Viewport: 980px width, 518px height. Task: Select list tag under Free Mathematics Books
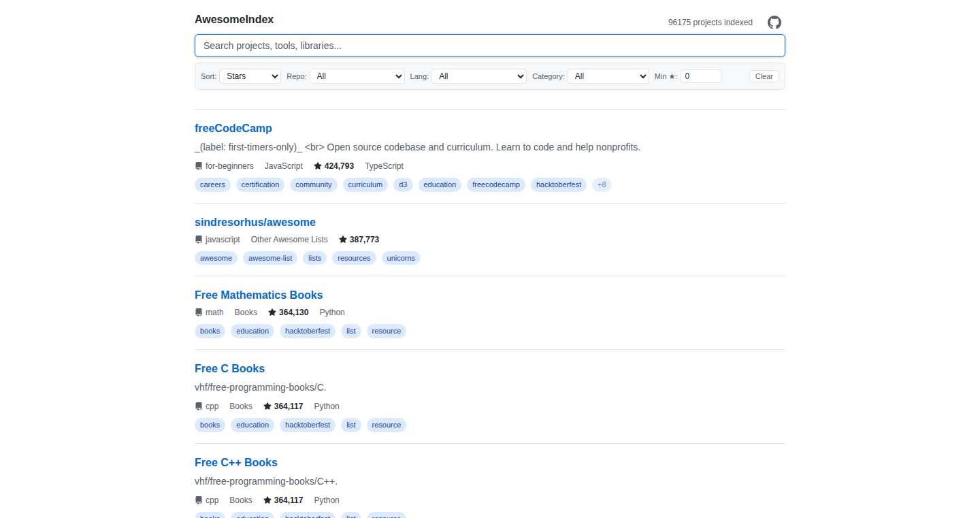coord(351,331)
